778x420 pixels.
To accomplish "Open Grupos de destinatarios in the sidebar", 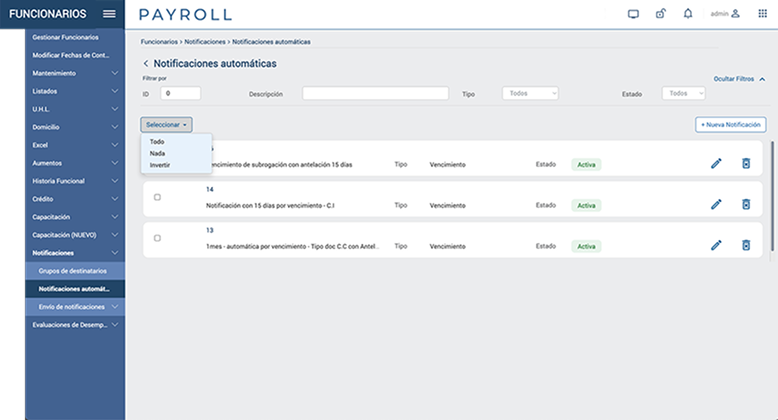I will point(72,271).
